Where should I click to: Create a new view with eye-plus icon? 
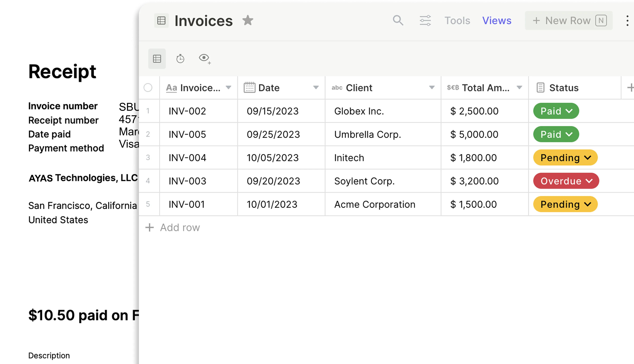click(205, 58)
